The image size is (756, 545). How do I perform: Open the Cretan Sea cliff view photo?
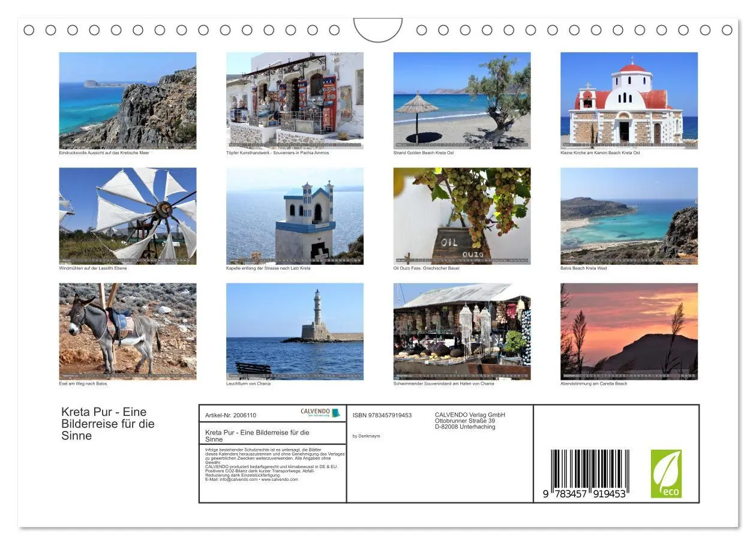pos(127,100)
